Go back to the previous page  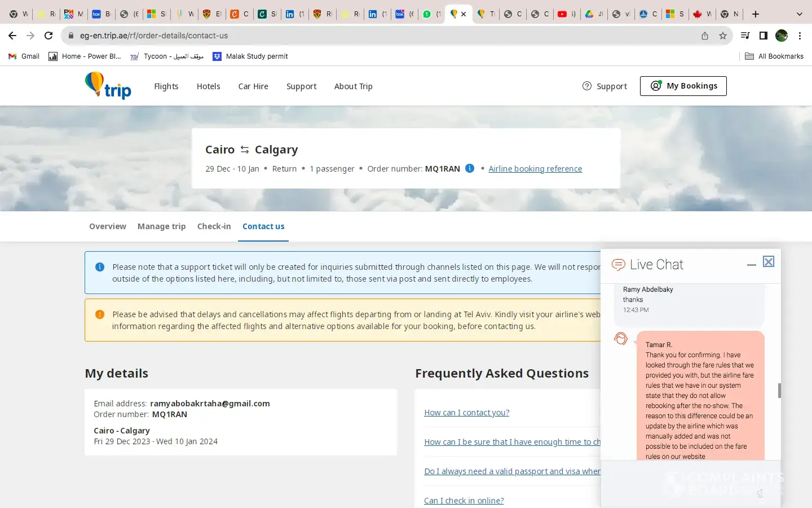click(x=12, y=36)
